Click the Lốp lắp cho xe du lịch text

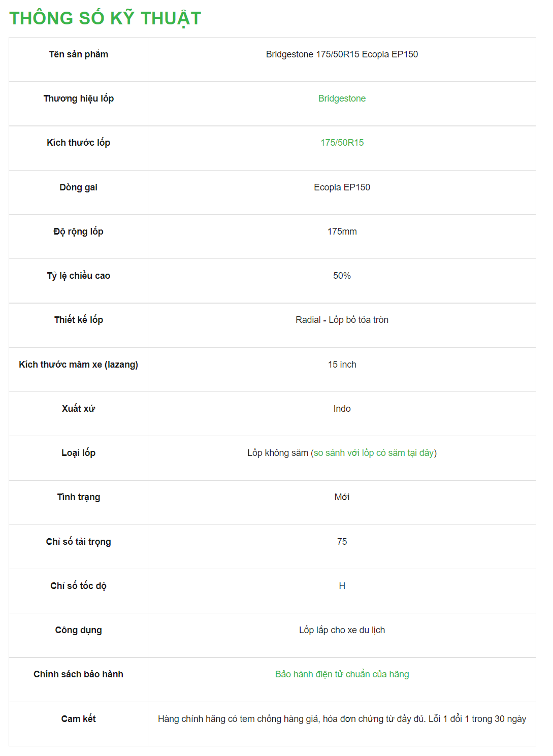tap(342, 630)
